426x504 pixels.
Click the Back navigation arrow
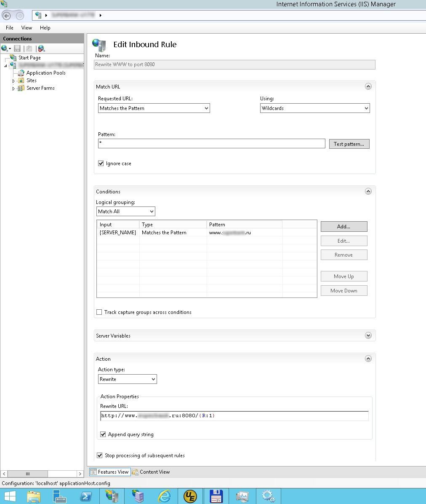[6, 16]
